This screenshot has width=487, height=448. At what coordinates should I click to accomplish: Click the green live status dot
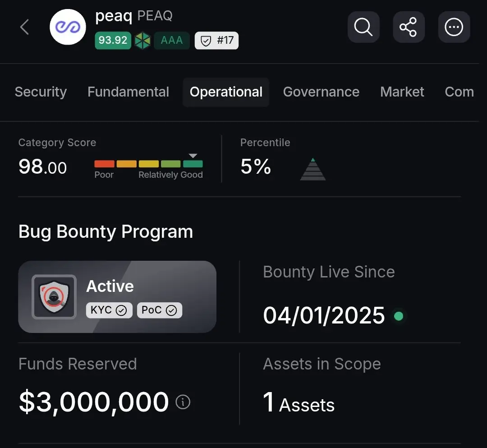point(399,316)
